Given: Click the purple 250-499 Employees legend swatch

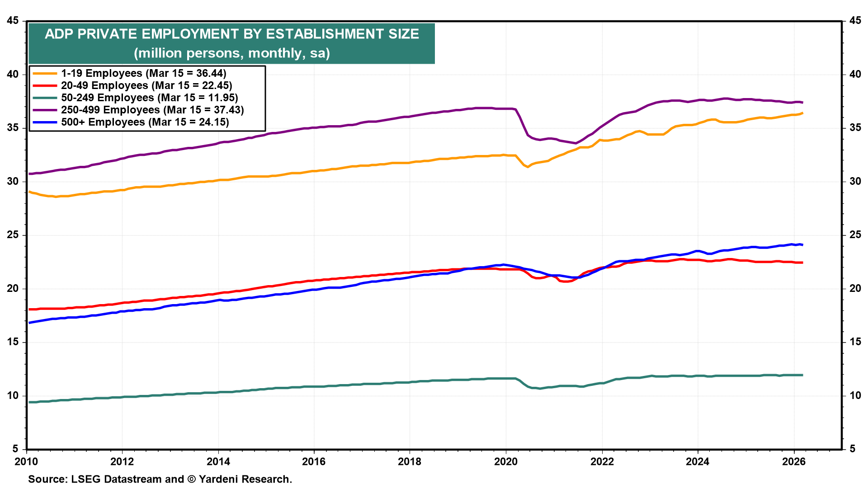Looking at the screenshot, I should coord(44,110).
